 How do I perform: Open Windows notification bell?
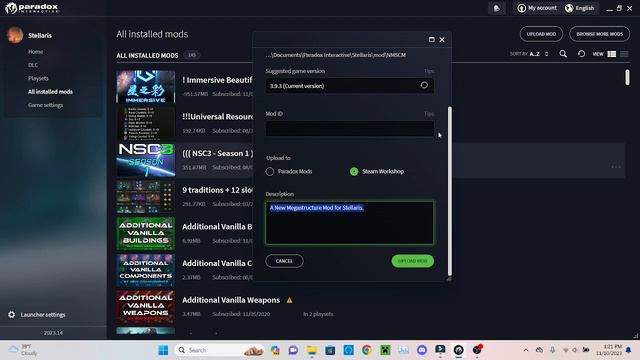tap(629, 350)
